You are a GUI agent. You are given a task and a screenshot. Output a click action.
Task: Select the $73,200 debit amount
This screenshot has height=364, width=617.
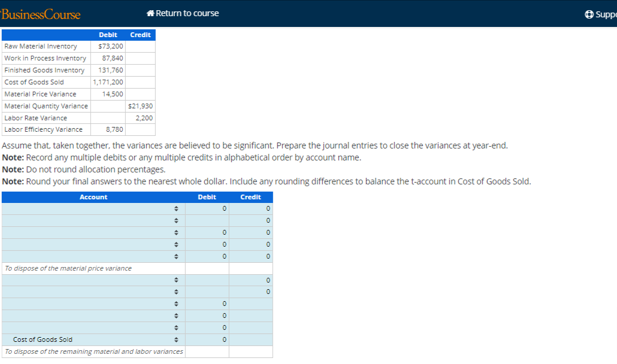111,46
